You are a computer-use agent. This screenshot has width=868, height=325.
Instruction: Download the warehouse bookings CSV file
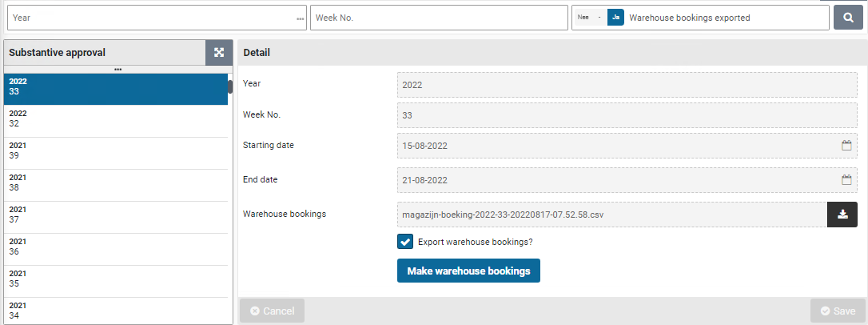[842, 215]
